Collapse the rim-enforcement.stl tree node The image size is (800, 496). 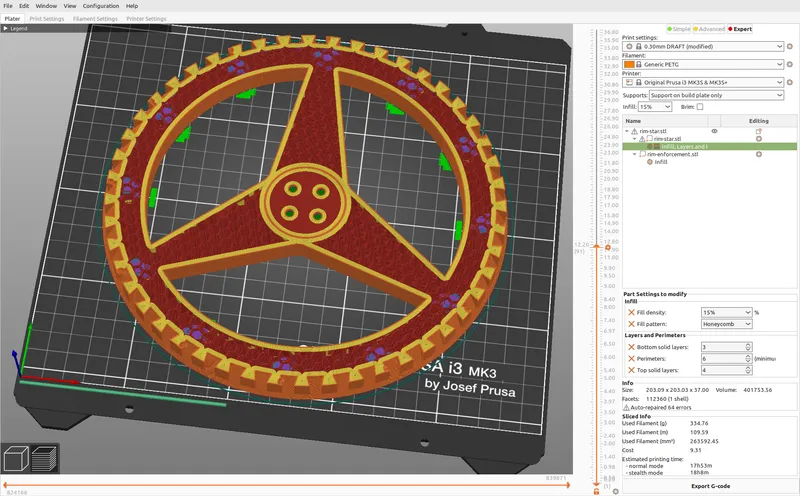[635, 154]
